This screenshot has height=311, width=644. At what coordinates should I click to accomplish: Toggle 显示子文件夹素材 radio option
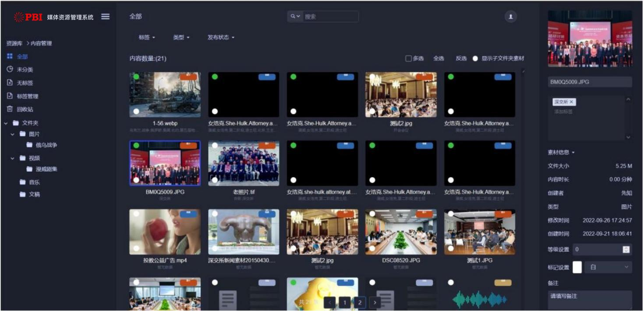(475, 59)
